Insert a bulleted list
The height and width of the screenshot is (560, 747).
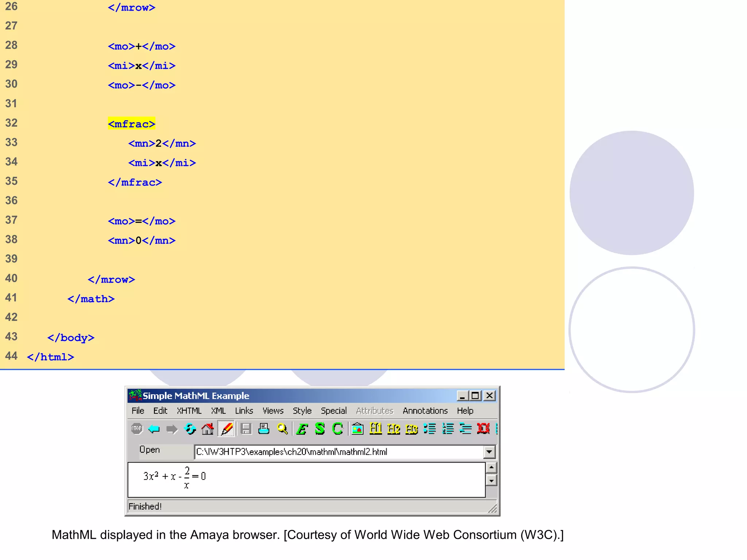[430, 429]
